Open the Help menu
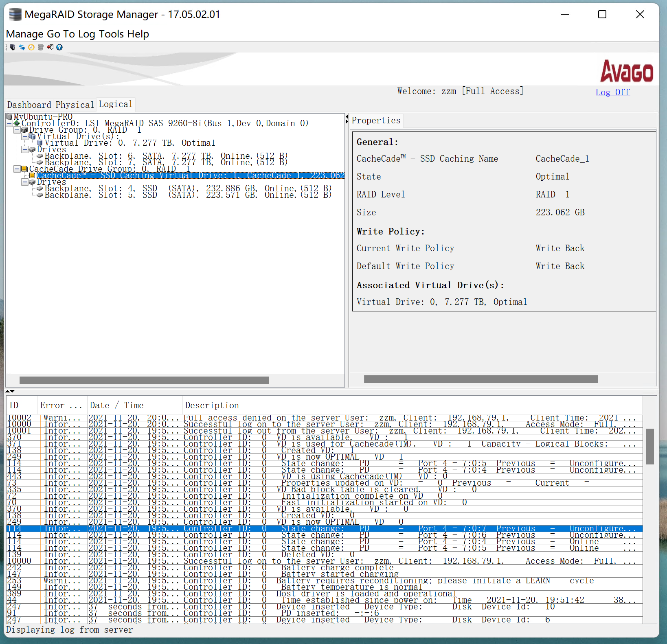667x644 pixels. coord(138,34)
